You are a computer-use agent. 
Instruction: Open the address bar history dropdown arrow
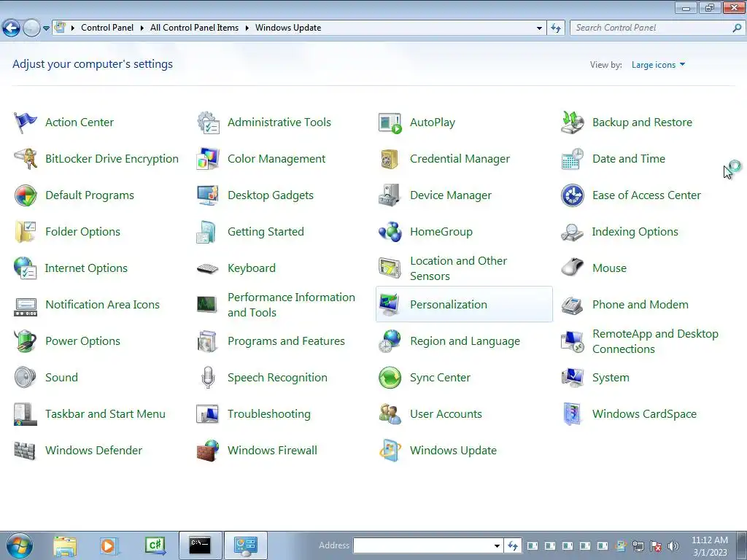click(x=539, y=28)
